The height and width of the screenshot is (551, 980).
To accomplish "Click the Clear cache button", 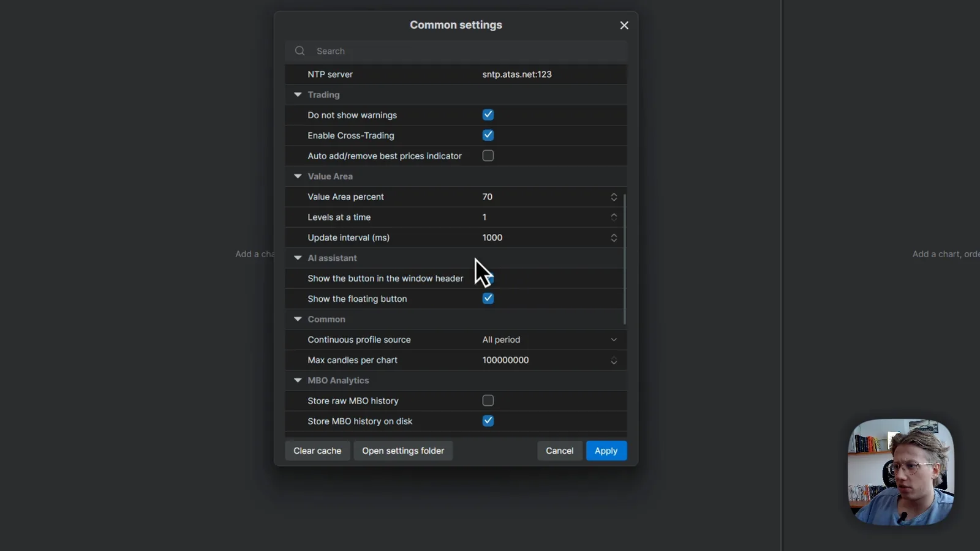I will 317,451.
